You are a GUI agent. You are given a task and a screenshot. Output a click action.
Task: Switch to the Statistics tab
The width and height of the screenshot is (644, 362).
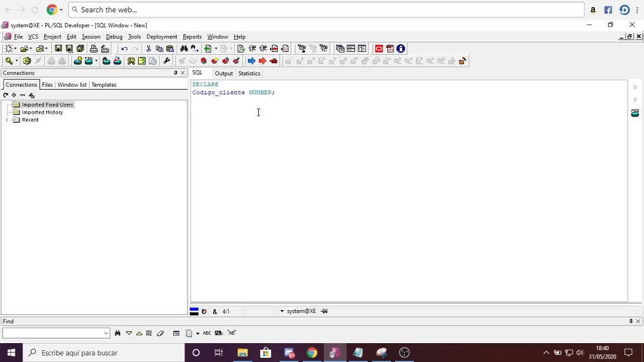249,74
